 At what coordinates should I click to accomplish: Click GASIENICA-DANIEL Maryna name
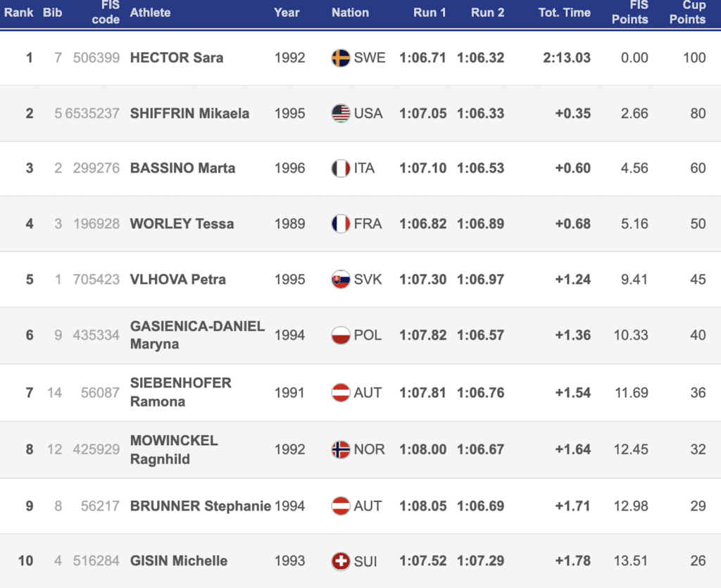coord(197,335)
